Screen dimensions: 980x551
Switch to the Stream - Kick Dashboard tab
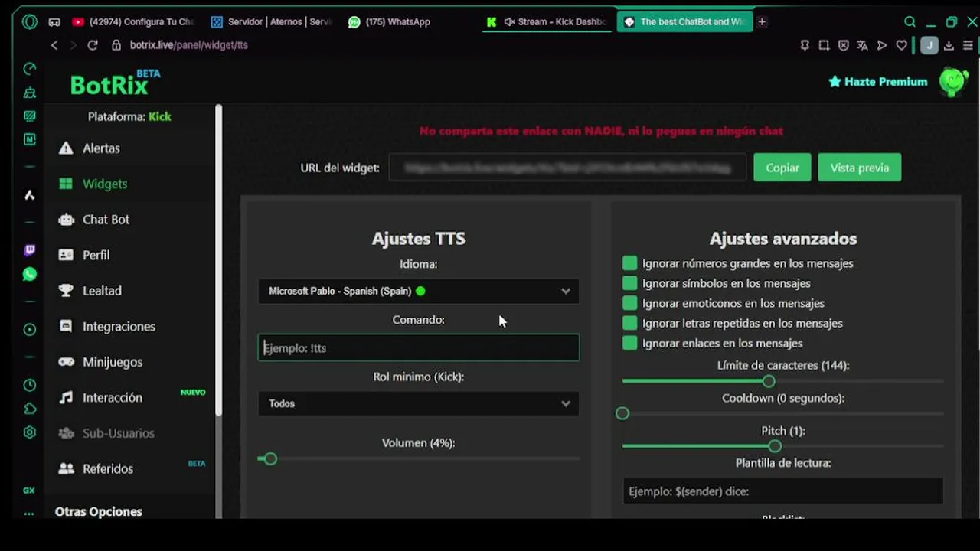pyautogui.click(x=547, y=22)
